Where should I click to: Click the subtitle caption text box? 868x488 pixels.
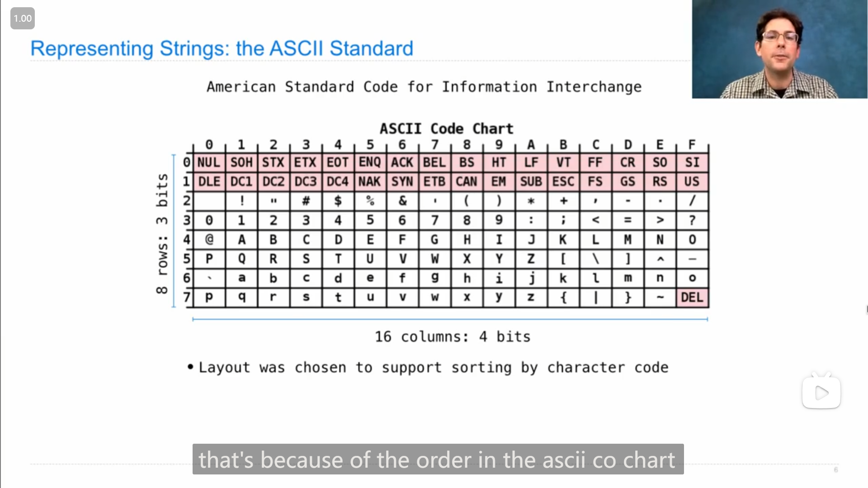click(x=438, y=459)
